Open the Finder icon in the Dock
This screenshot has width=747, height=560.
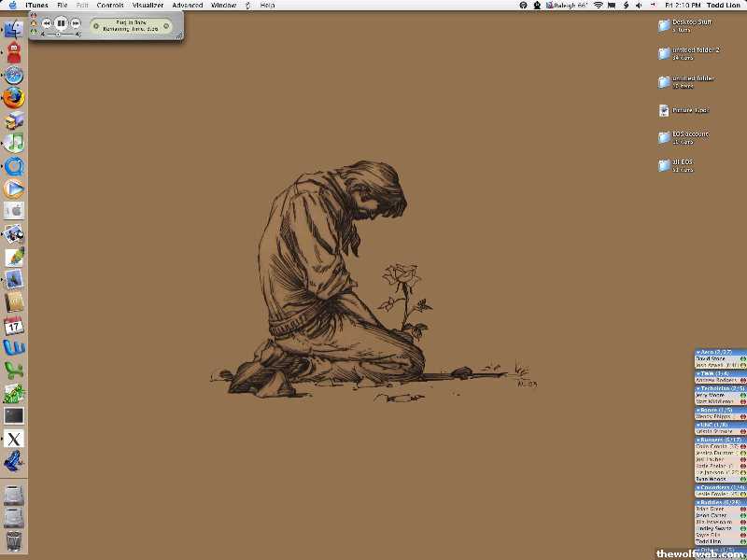(13, 30)
